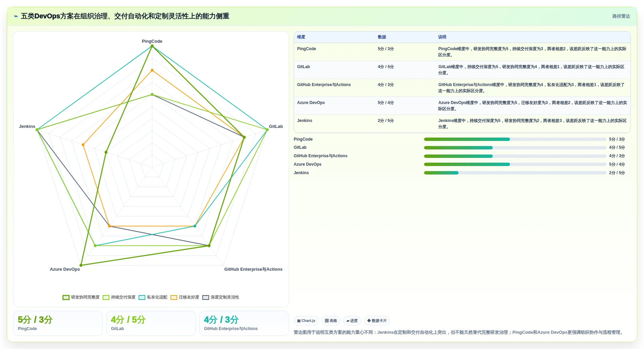Open the PingCode 5分 / 3分 card

[58, 323]
